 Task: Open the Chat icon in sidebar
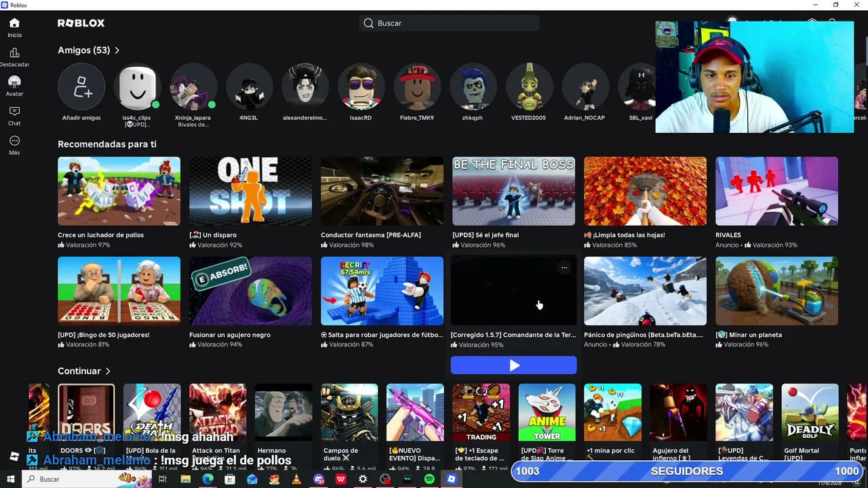click(x=14, y=111)
